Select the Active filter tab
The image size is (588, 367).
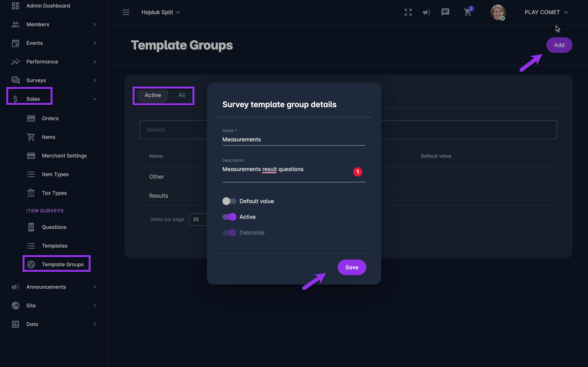pos(153,95)
